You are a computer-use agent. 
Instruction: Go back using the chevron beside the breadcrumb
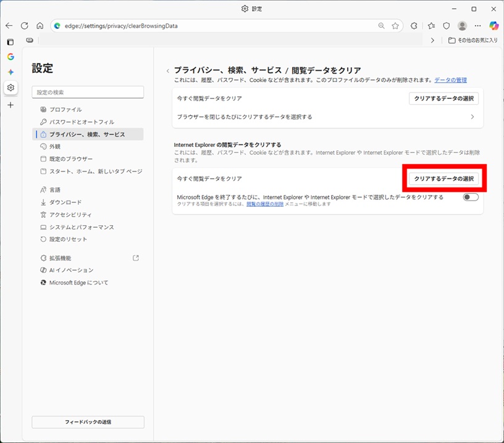click(167, 71)
